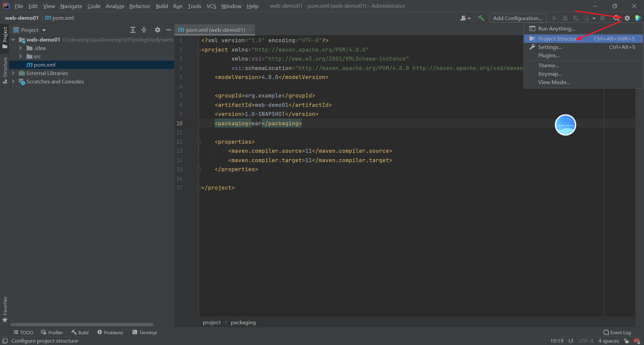Open the VCS menu

[x=211, y=6]
